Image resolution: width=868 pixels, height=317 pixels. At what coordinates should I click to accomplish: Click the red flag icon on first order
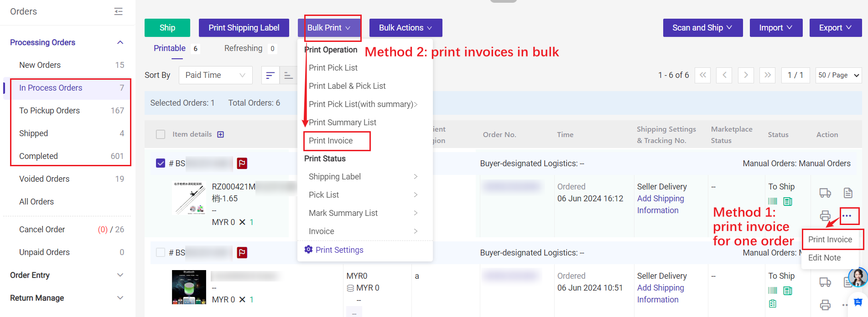[242, 163]
